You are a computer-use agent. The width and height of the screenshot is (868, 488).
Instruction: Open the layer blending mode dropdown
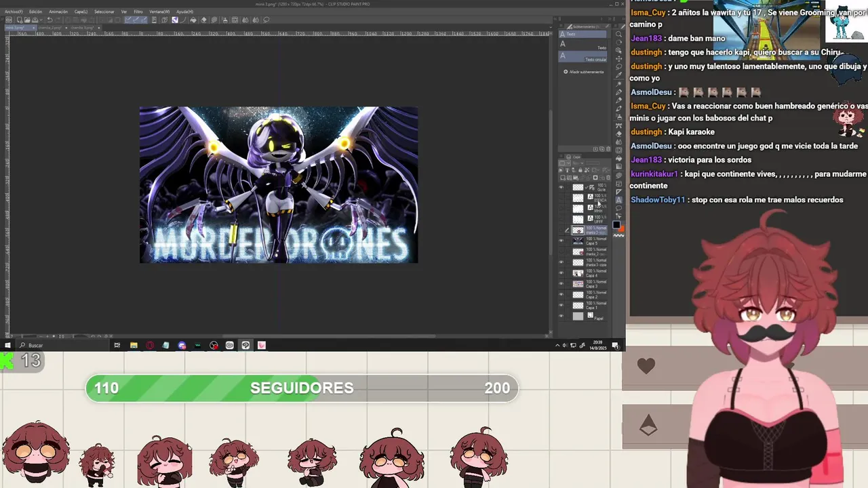579,163
